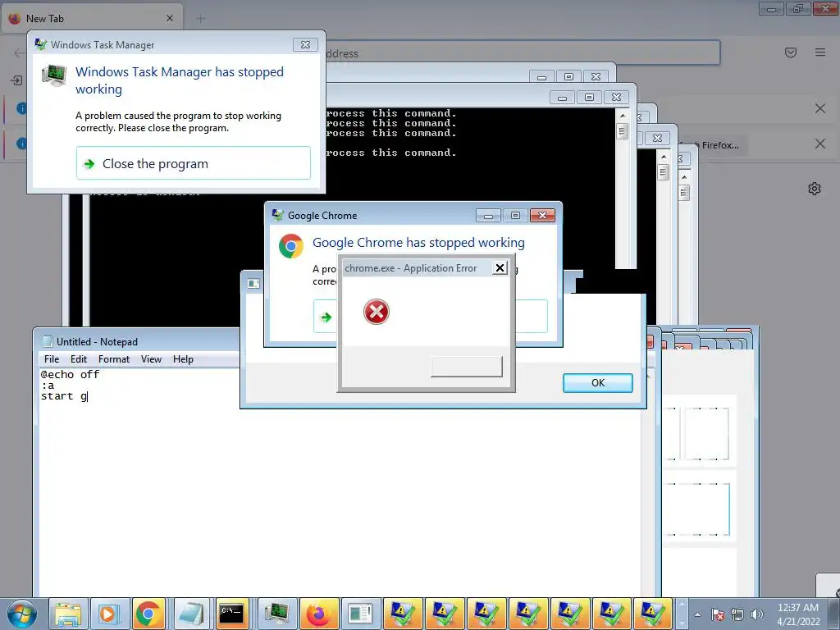Click 'Google Chrome has stopped working' heading
Image resolution: width=840 pixels, height=630 pixels.
[x=418, y=243]
